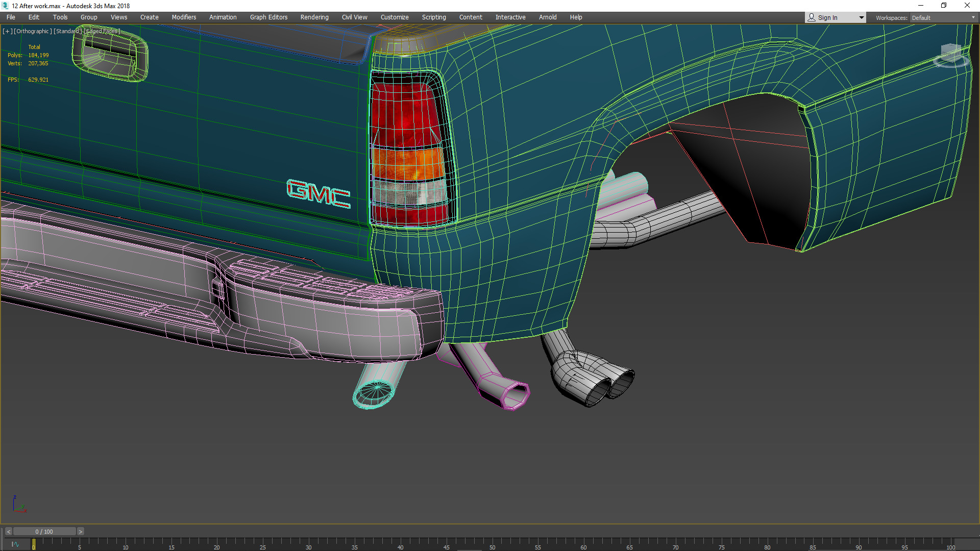Open the Rendering menu
The height and width of the screenshot is (551, 980).
[314, 17]
